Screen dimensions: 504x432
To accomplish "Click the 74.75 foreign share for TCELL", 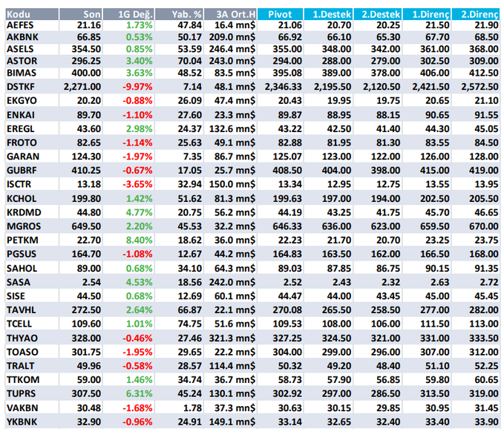I will click(x=189, y=324).
